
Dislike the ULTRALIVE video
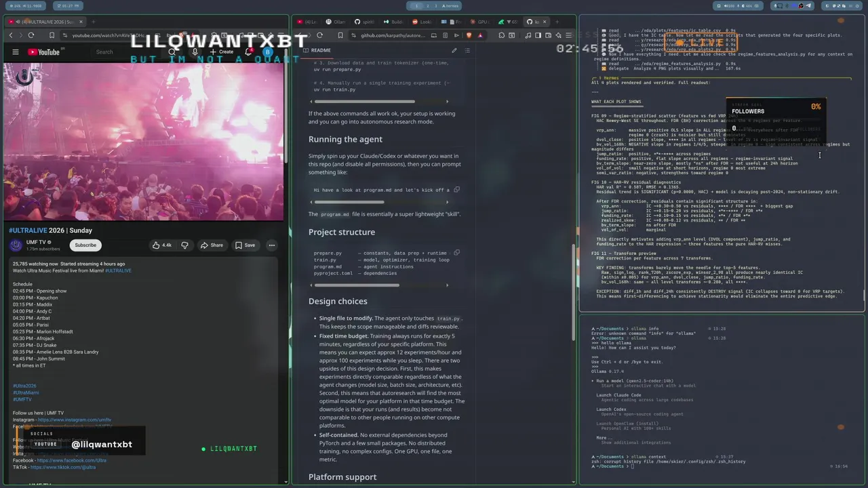tap(184, 245)
